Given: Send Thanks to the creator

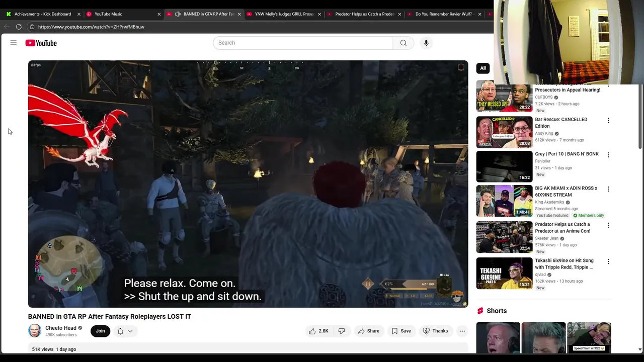Looking at the screenshot, I should (x=435, y=331).
